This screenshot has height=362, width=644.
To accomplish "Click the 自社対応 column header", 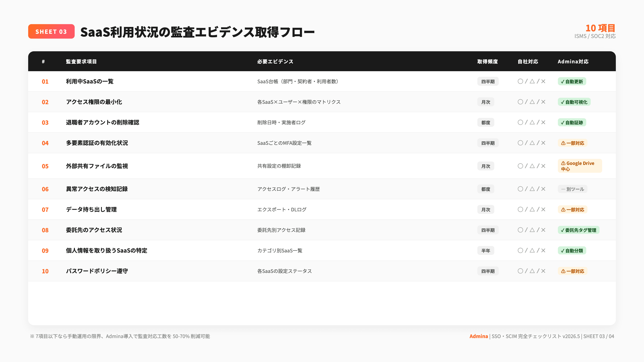I will pyautogui.click(x=528, y=62).
